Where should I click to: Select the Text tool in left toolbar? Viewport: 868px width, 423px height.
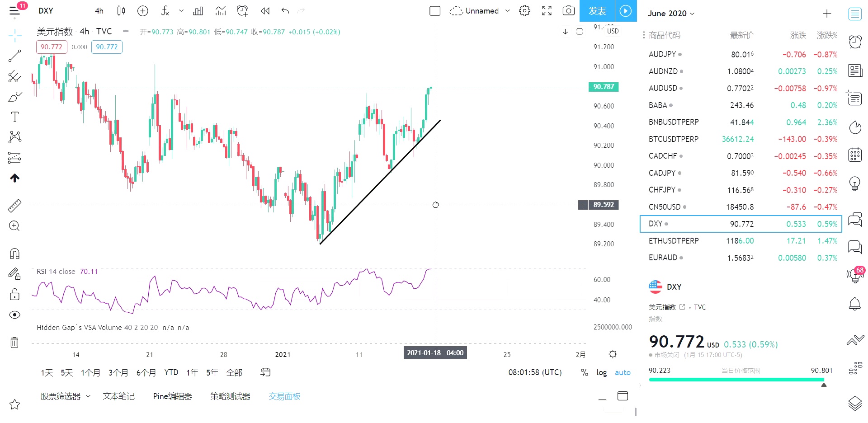14,117
